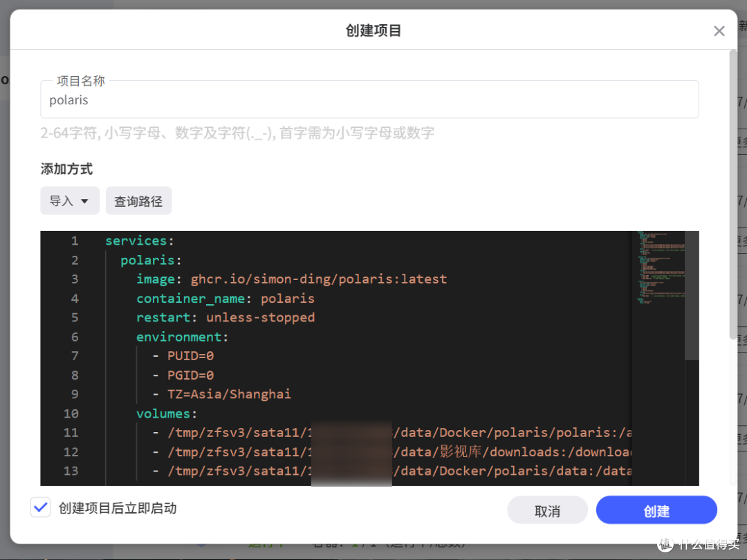Click line number 1 in the gutter

75,241
